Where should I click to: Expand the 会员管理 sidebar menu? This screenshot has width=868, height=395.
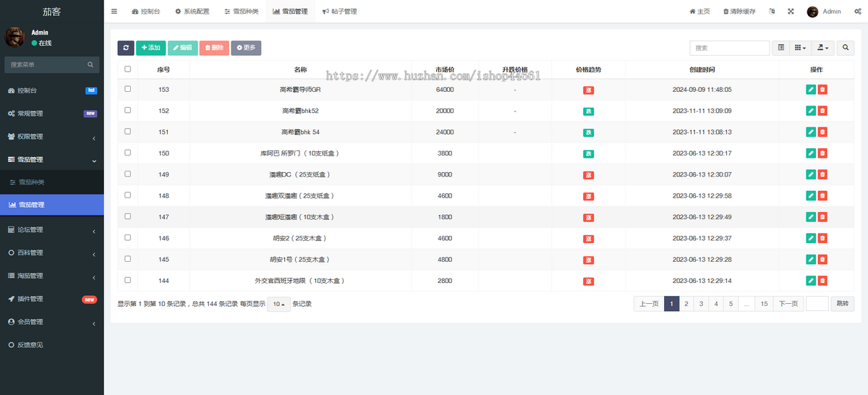point(51,322)
